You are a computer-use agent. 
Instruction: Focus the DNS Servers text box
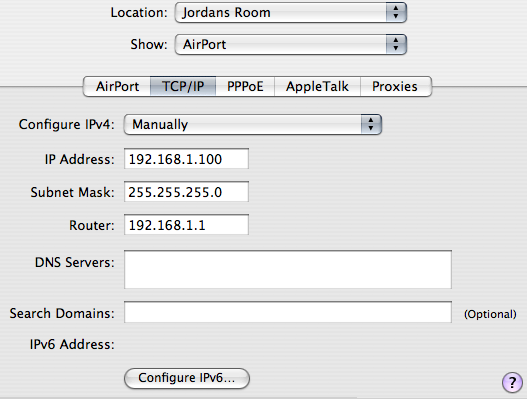pyautogui.click(x=288, y=269)
